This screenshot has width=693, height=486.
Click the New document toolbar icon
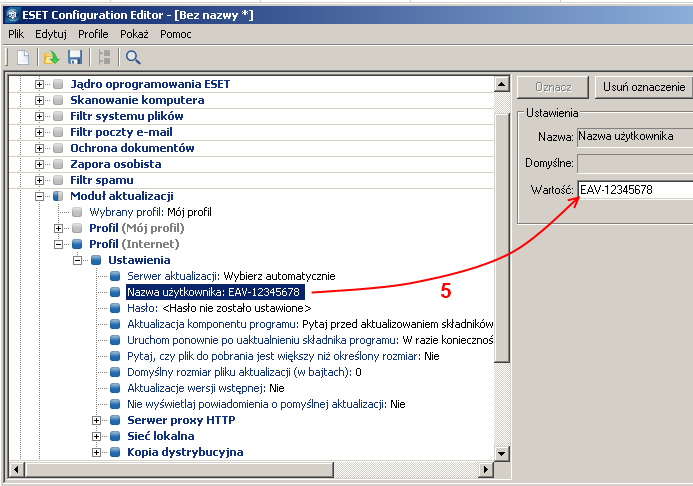click(x=22, y=57)
